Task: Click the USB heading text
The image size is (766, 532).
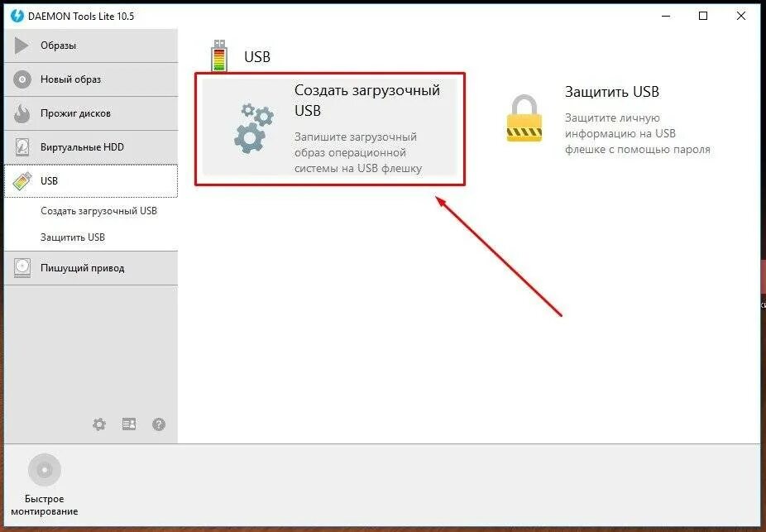Action: (257, 56)
